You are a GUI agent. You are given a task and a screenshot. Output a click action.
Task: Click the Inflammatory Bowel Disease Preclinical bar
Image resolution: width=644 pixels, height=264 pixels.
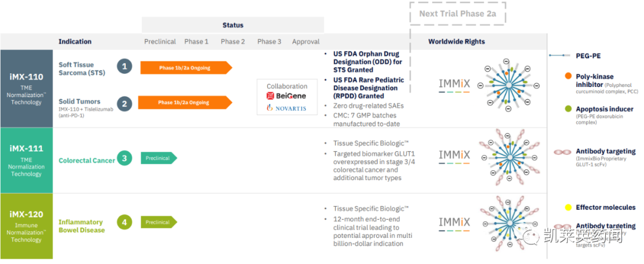pyautogui.click(x=159, y=222)
